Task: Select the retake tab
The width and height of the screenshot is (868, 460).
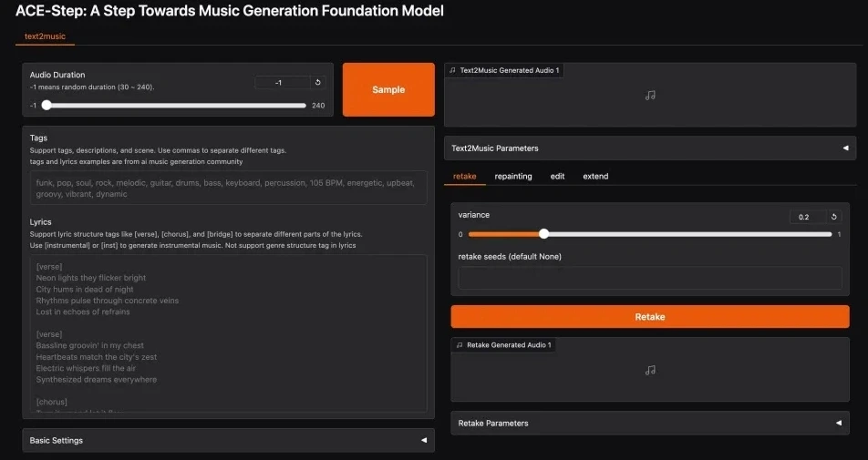Action: click(465, 176)
